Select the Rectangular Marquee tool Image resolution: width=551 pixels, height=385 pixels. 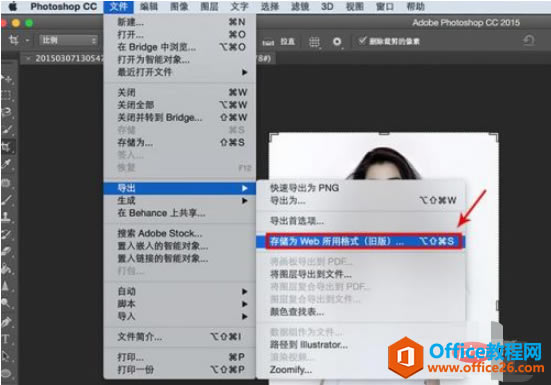pyautogui.click(x=6, y=95)
